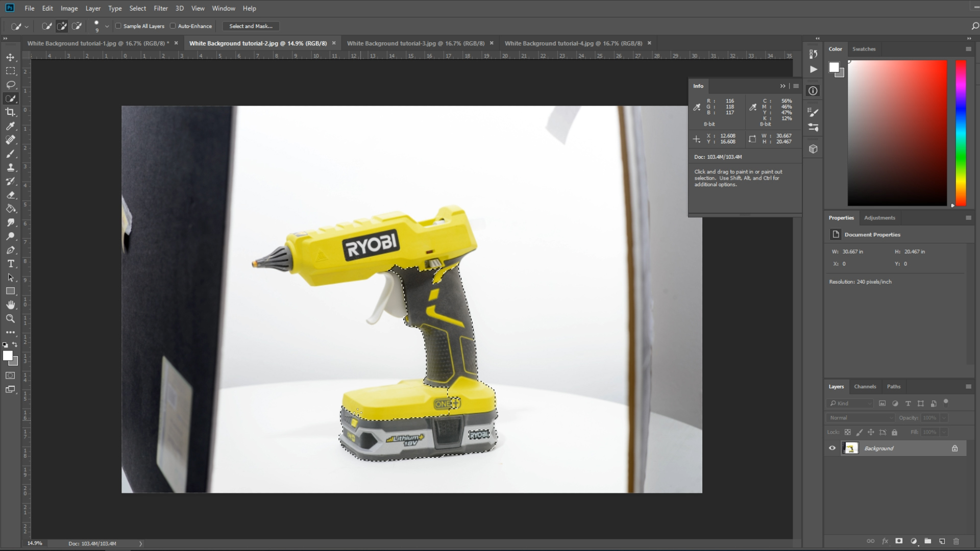Toggle layer filtering switch on
This screenshot has height=551, width=980.
click(x=946, y=403)
